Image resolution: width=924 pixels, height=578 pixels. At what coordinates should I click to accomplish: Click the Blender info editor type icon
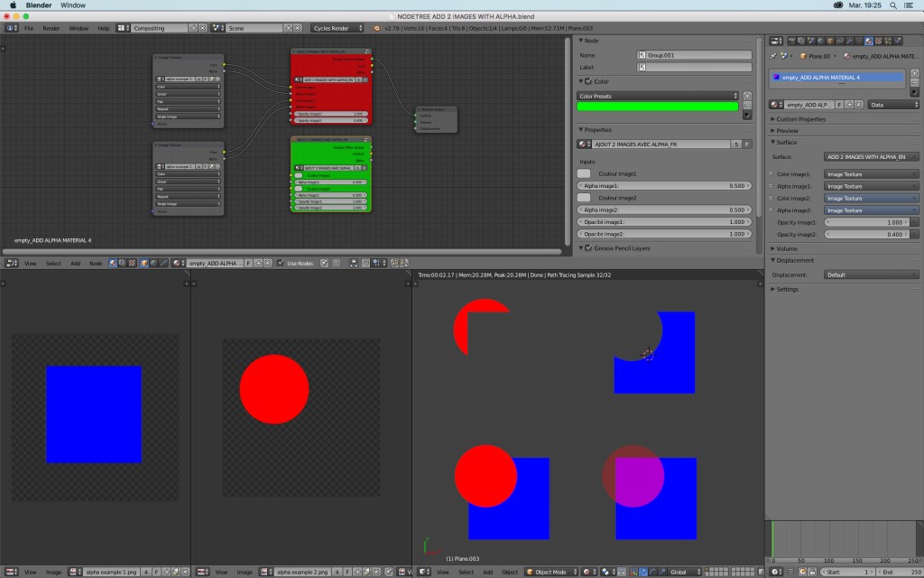point(11,28)
